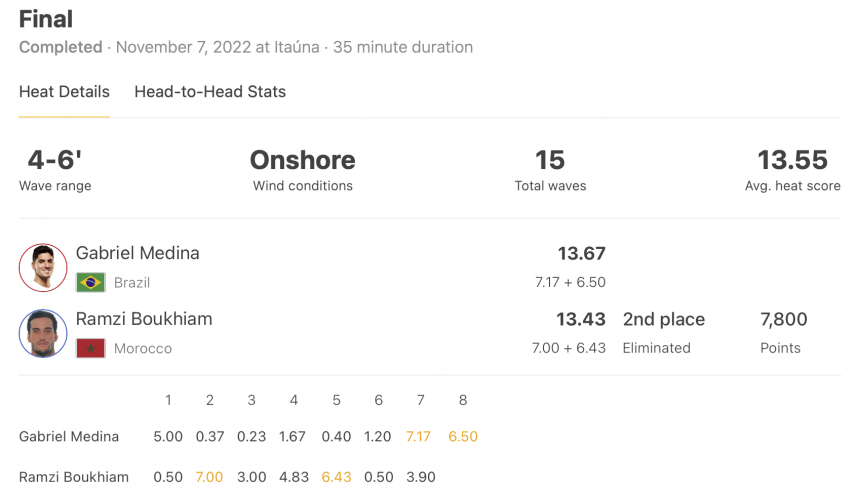Click the Onshore Wind conditions stat

point(302,170)
